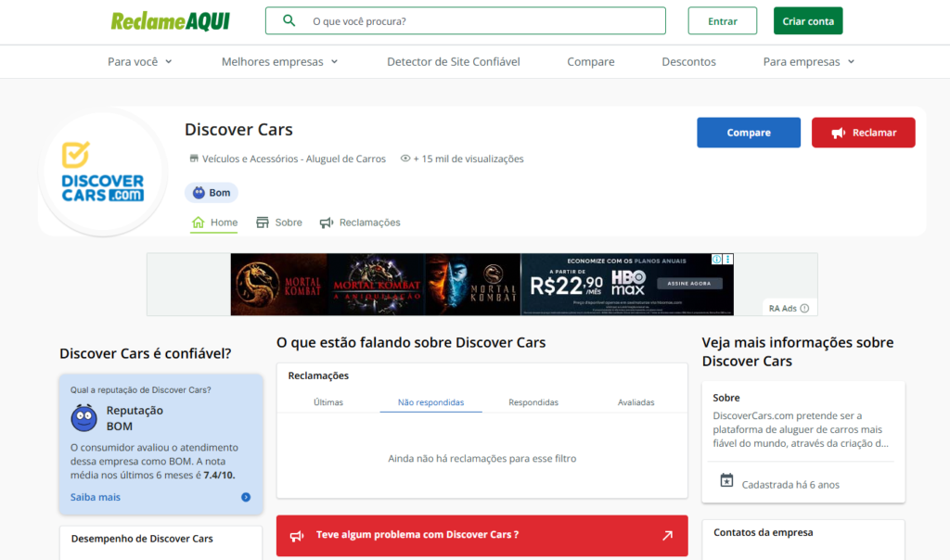Switch to the Reclamações tab
The image size is (950, 560).
click(x=360, y=223)
